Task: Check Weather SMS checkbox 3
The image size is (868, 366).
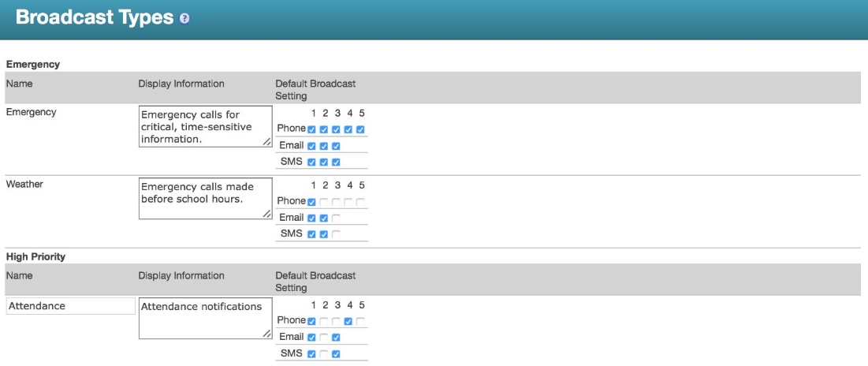Action: click(x=336, y=234)
